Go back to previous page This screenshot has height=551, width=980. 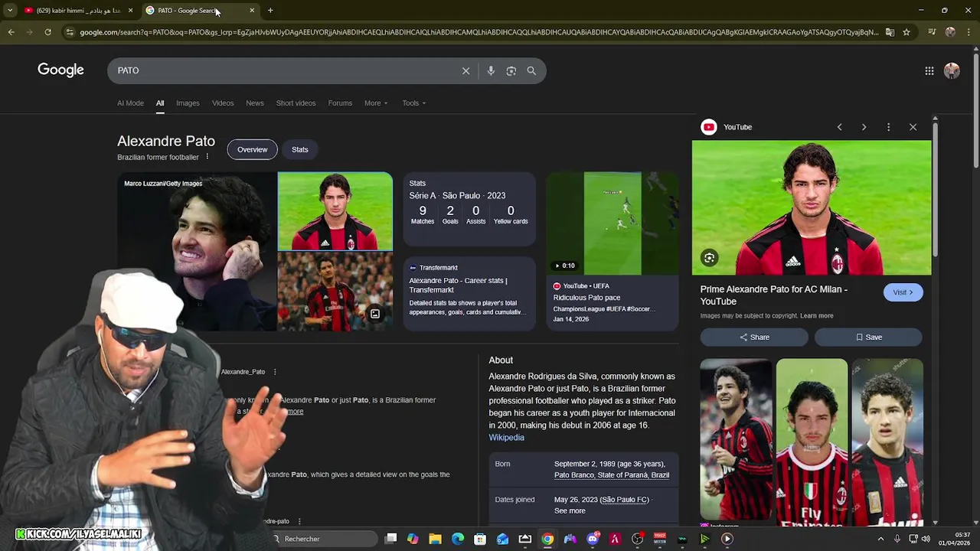click(x=11, y=32)
